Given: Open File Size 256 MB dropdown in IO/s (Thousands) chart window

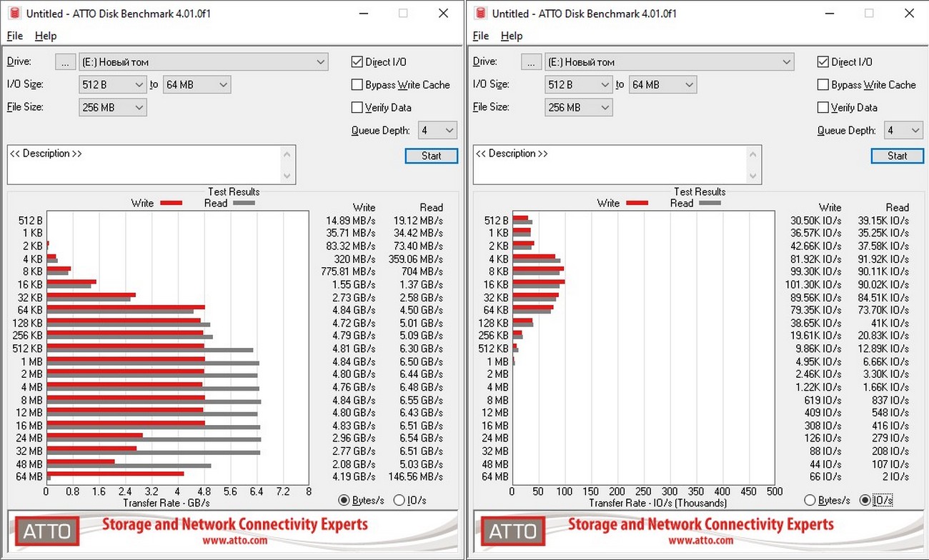Looking at the screenshot, I should point(579,108).
